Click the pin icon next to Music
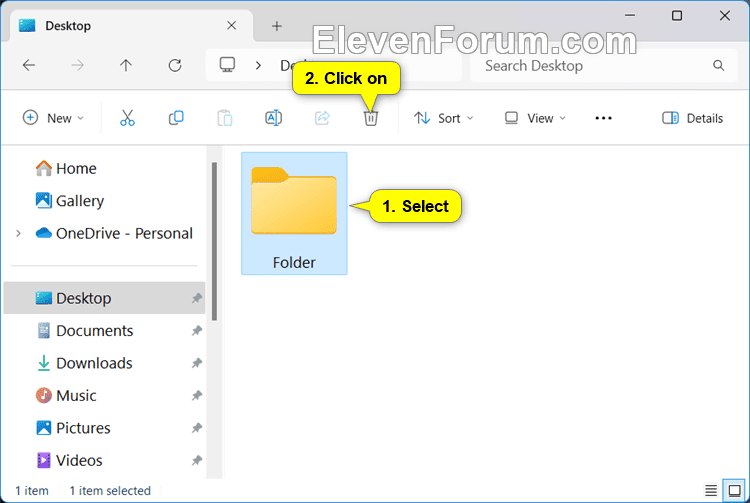 (x=197, y=395)
